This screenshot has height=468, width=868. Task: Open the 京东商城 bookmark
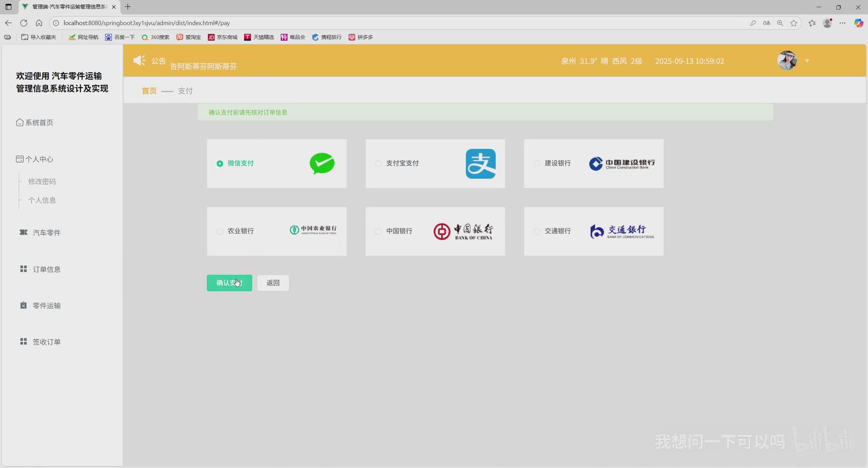coord(223,37)
